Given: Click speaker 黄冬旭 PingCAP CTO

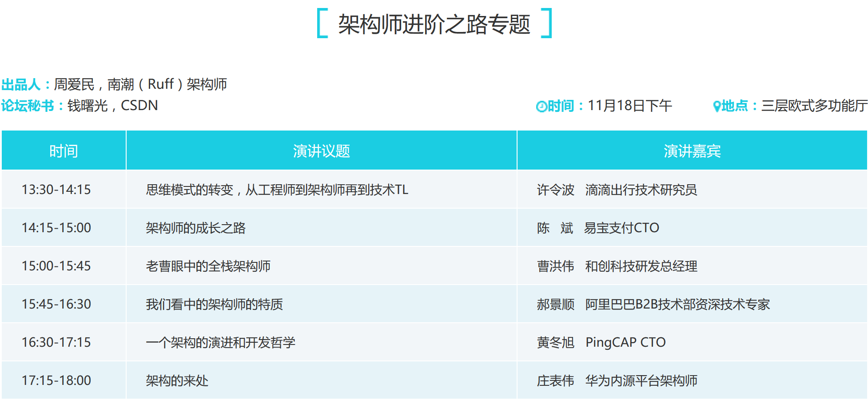Looking at the screenshot, I should click(601, 342).
